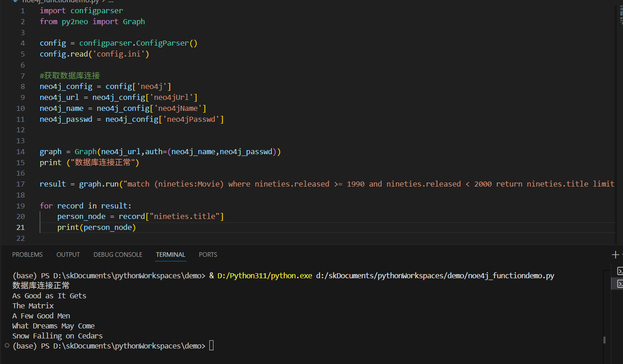Click line number 21 in the gutter
The width and height of the screenshot is (623, 364).
tap(21, 227)
